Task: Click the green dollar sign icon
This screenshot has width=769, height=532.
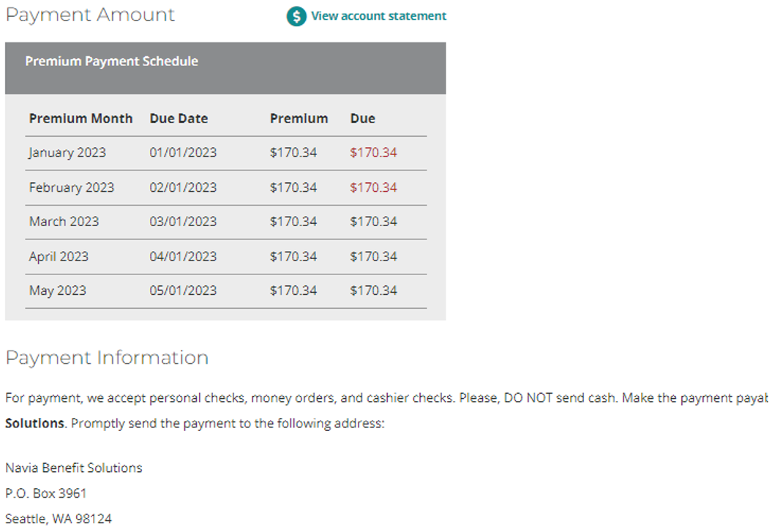Action: click(x=295, y=16)
